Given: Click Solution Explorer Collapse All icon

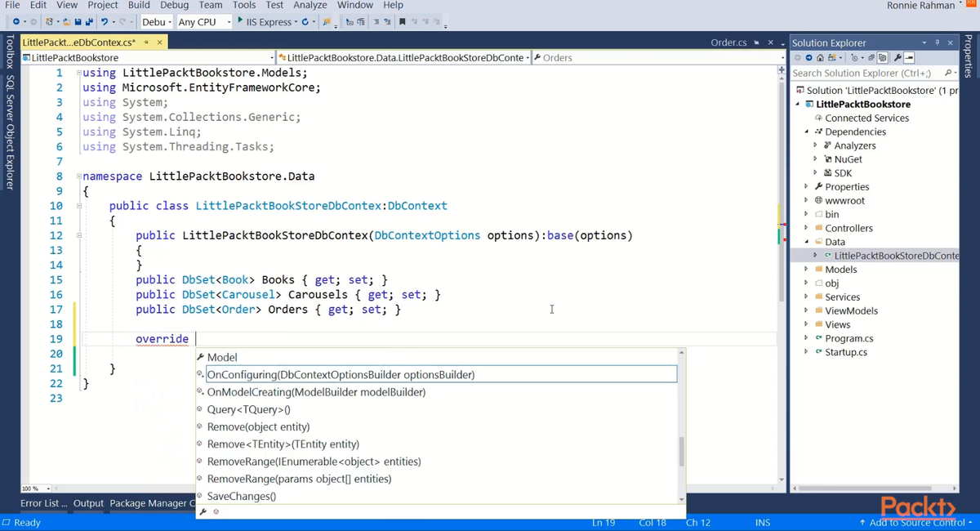Looking at the screenshot, I should (x=871, y=58).
